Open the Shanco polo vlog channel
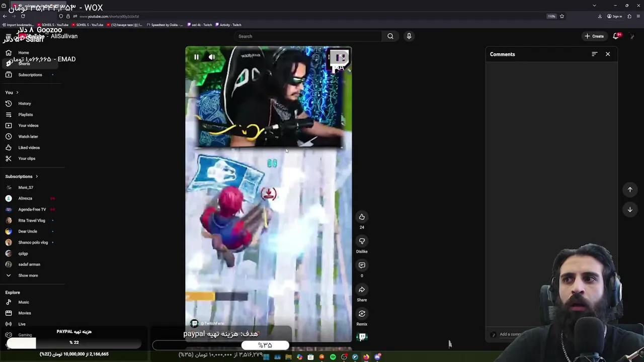Screen dimensions: 644x362 tap(33, 242)
